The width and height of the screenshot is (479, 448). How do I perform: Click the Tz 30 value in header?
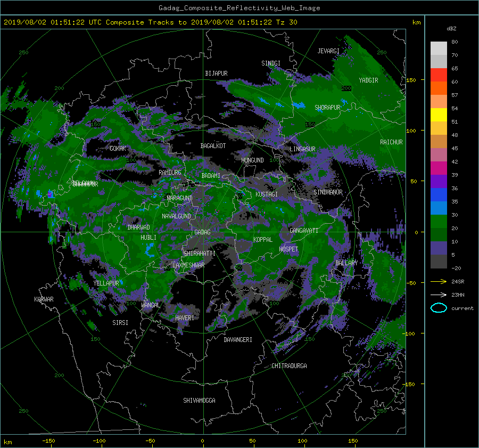click(x=286, y=22)
